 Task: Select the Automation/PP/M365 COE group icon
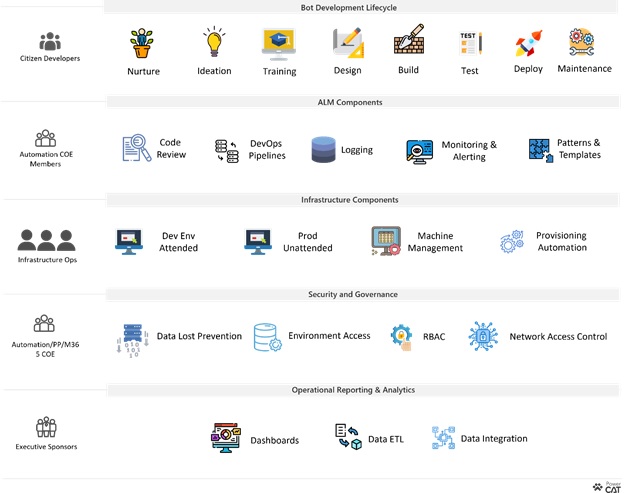[44, 323]
